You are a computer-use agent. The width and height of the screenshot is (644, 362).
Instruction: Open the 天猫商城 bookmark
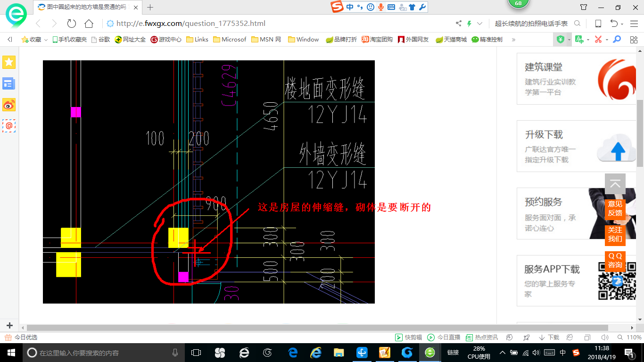coord(451,40)
